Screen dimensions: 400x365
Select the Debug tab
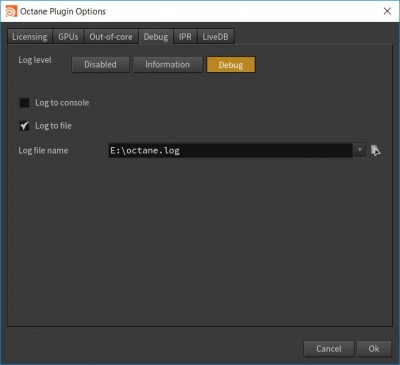pos(156,36)
